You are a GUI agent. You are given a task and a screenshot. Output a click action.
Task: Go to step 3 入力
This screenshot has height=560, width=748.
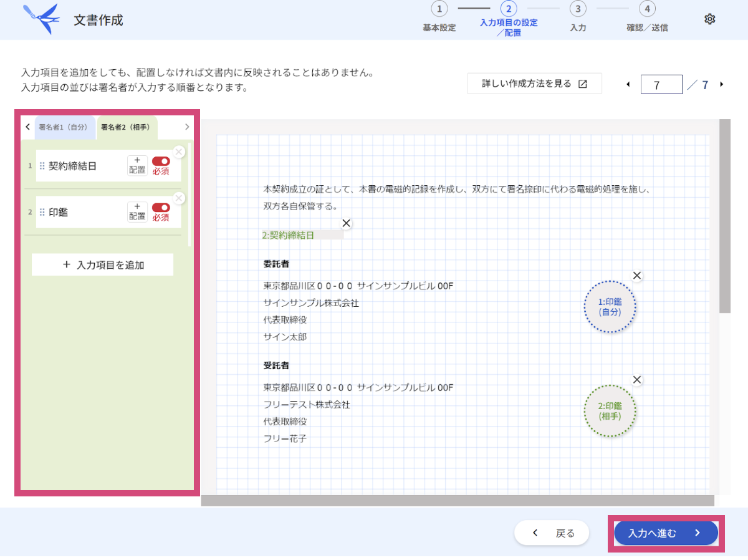click(x=578, y=17)
